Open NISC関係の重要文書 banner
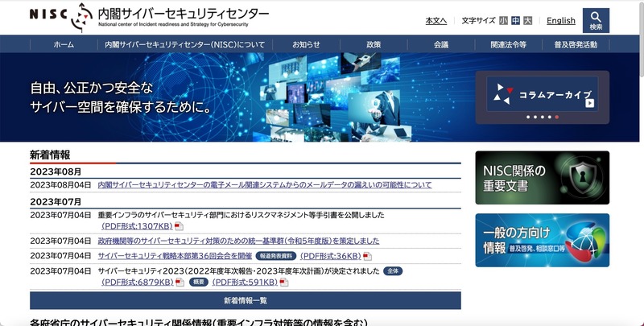The image size is (644, 326). coord(542,178)
